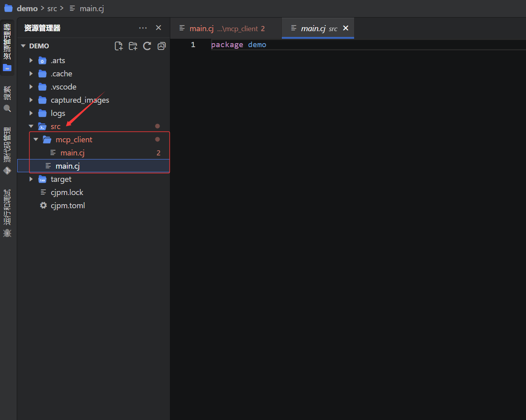526x420 pixels.
Task: Click the mcp_client open folder icon
Action: click(47, 139)
